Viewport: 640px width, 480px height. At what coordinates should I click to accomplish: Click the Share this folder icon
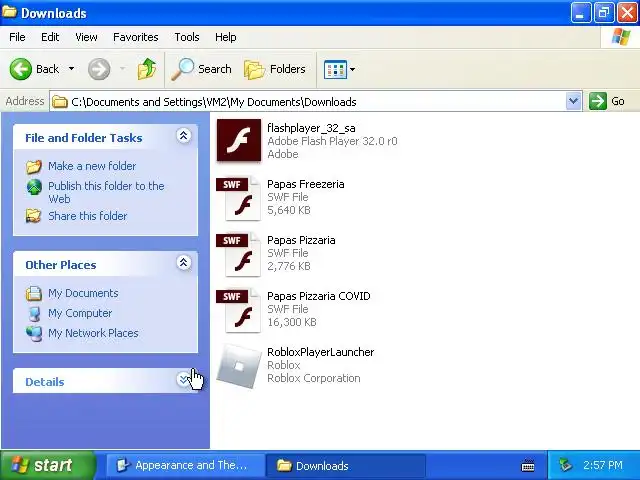pos(34,216)
